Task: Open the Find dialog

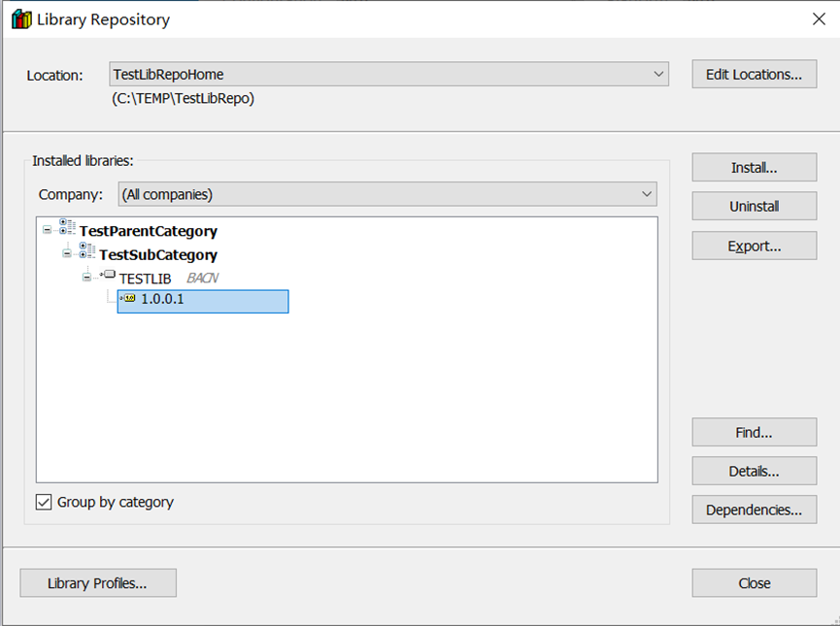Action: tap(754, 432)
